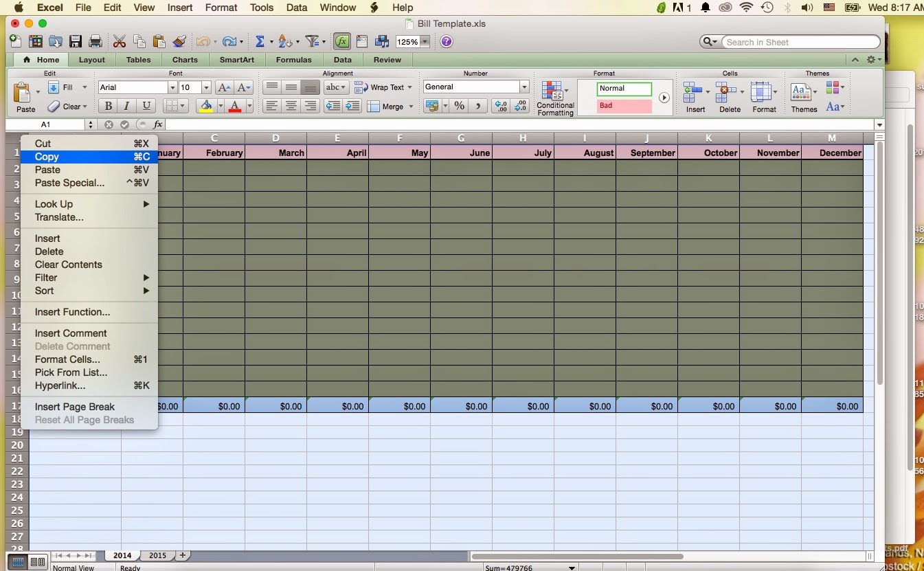Select the Format Painter brush icon
924x571 pixels.
pos(179,42)
